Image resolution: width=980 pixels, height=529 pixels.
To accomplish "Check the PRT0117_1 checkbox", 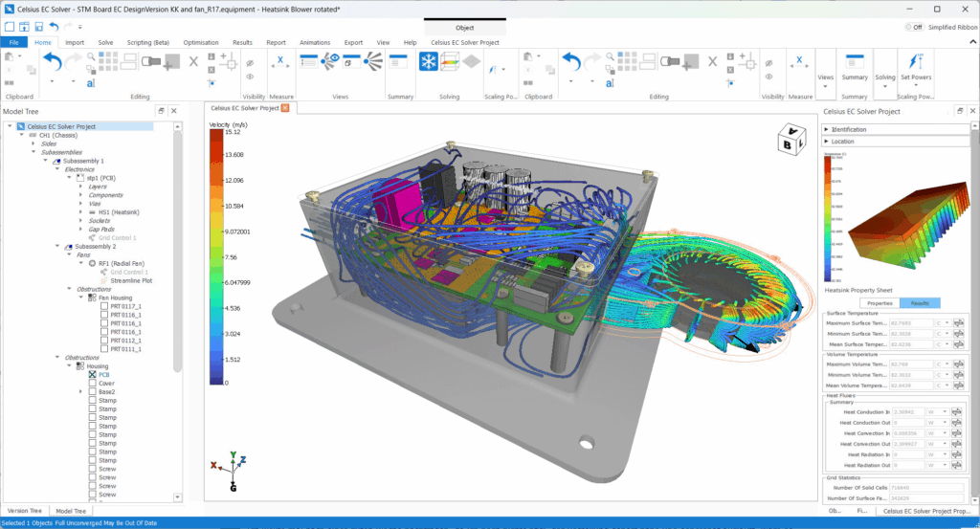I will pyautogui.click(x=104, y=306).
